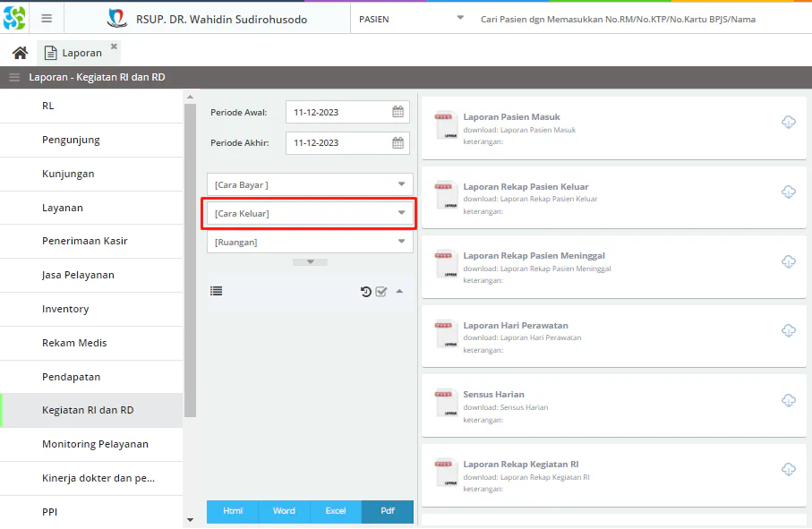Image resolution: width=812 pixels, height=529 pixels.
Task: Click the Laporan Hari Perawatan title
Action: click(x=516, y=326)
